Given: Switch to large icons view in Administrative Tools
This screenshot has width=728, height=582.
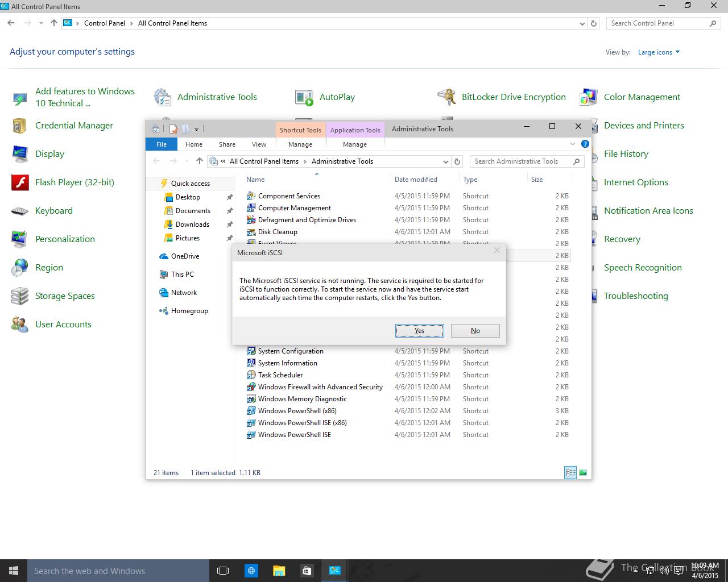Looking at the screenshot, I should [x=583, y=472].
